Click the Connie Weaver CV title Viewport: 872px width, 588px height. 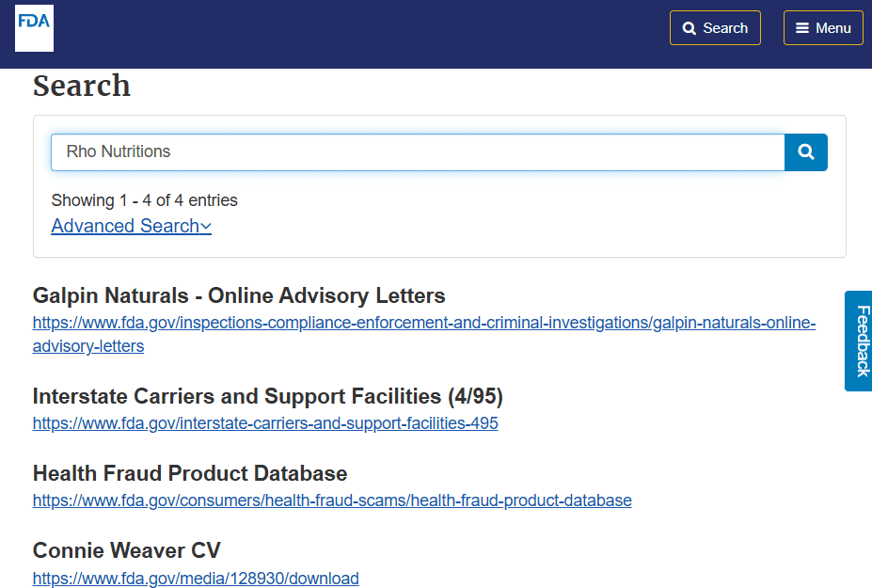pyautogui.click(x=127, y=550)
